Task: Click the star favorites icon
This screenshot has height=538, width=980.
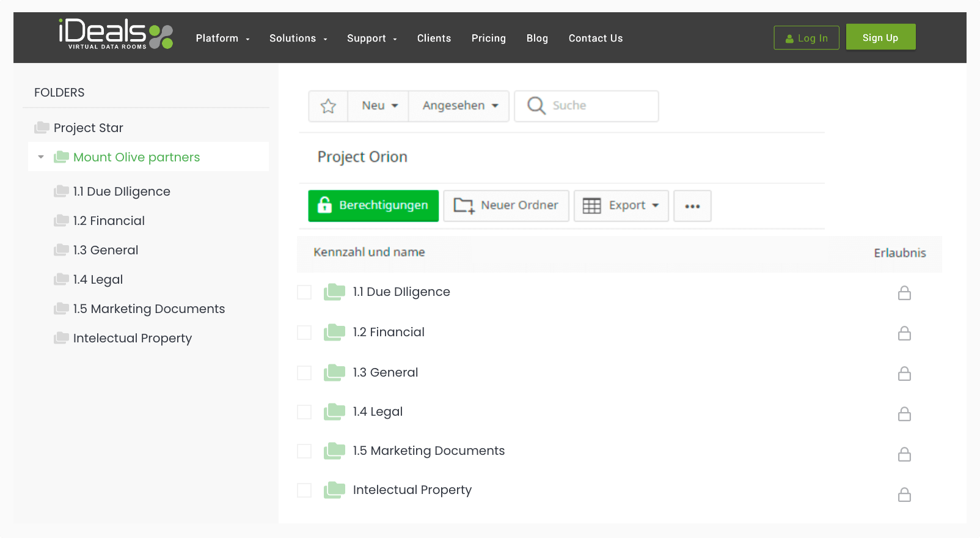Action: (x=328, y=106)
